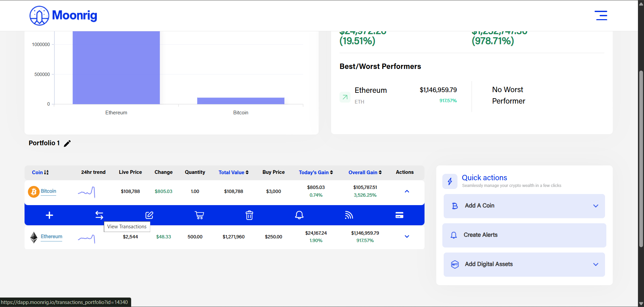Click the Bitcoin coin logo
644x307 pixels.
tap(34, 192)
